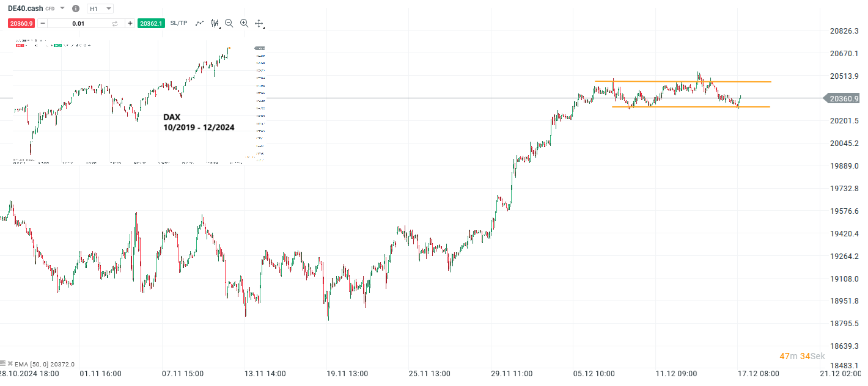Image resolution: width=868 pixels, height=386 pixels.
Task: Open the DE40.cash info icon
Action: 75,9
